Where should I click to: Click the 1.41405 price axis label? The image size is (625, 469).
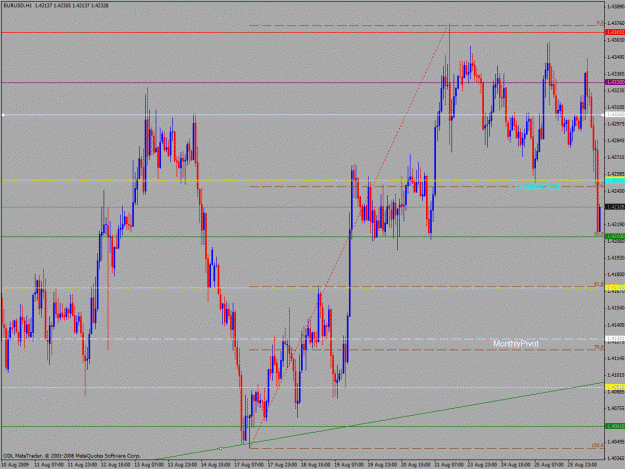(616, 325)
